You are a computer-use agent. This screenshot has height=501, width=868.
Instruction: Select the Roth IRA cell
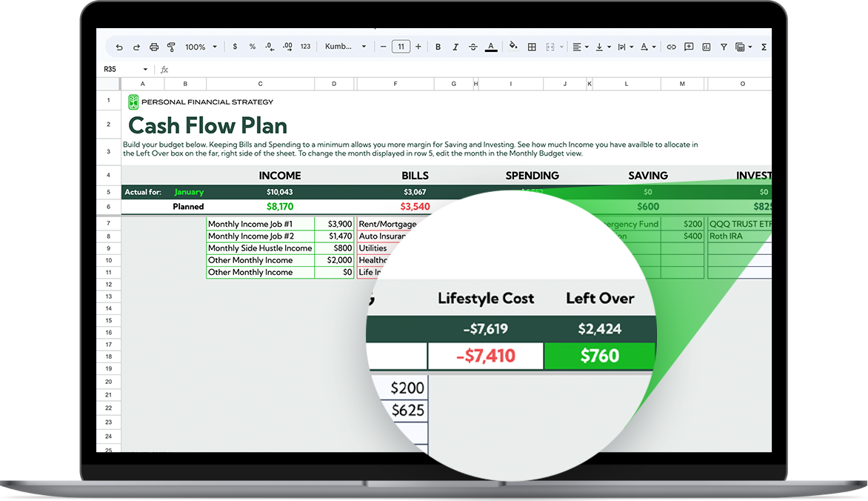tap(739, 236)
